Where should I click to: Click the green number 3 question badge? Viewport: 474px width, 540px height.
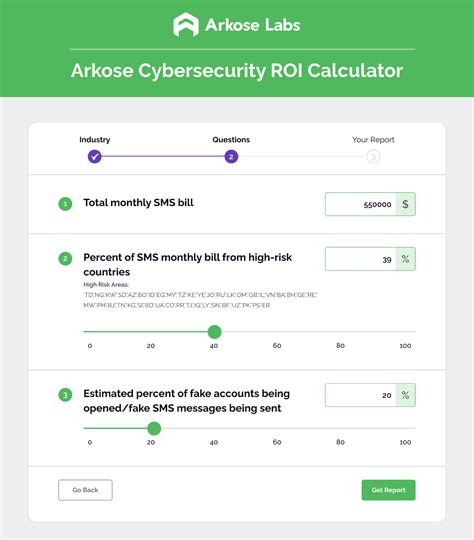click(x=65, y=395)
